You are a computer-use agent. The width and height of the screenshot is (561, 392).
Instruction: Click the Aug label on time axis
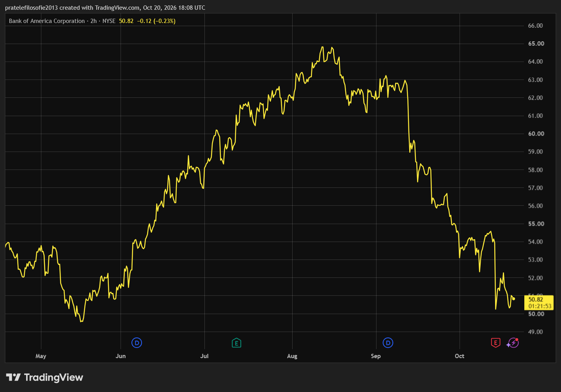pos(292,356)
